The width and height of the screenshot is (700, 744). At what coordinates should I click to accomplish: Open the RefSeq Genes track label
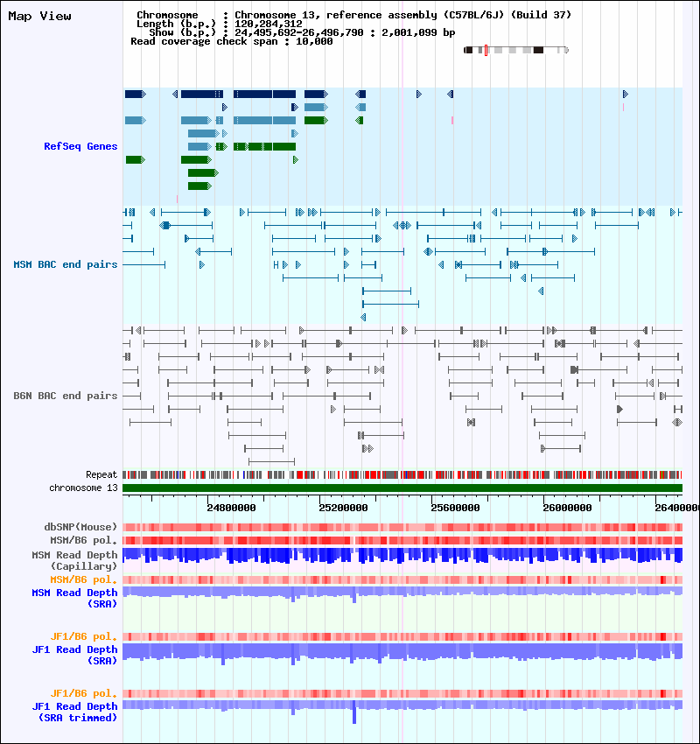click(80, 146)
